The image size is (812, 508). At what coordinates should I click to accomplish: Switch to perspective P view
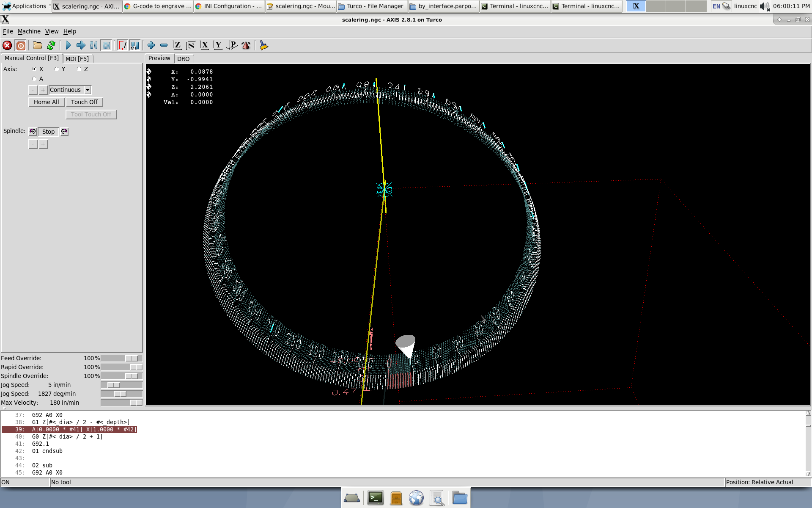click(232, 45)
